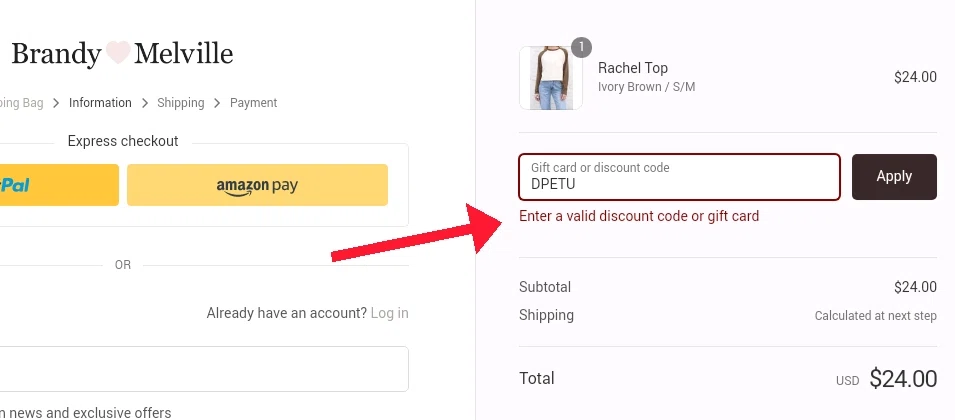
Task: Click the chevron after Shopping Bag breadcrumb
Action: tap(57, 103)
